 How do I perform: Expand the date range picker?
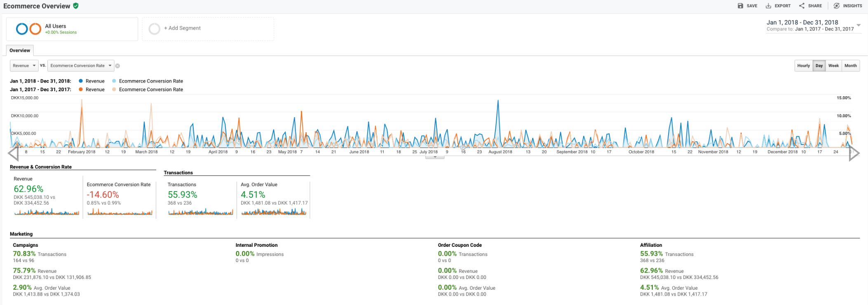pos(859,26)
